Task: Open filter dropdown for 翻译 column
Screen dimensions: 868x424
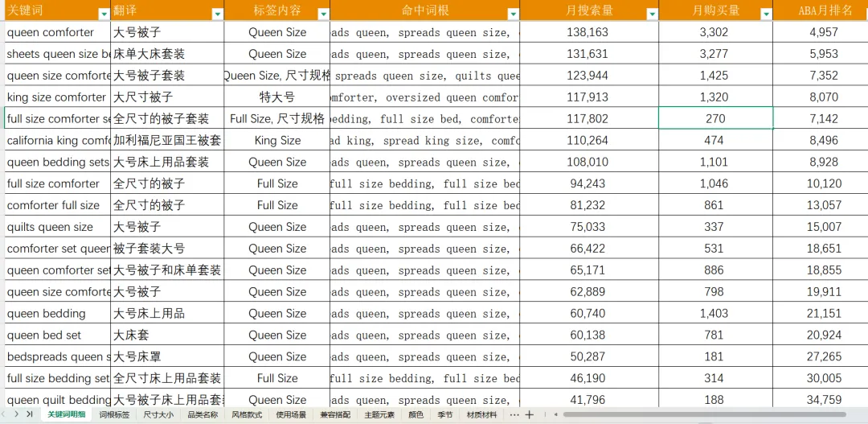Action: tap(218, 14)
